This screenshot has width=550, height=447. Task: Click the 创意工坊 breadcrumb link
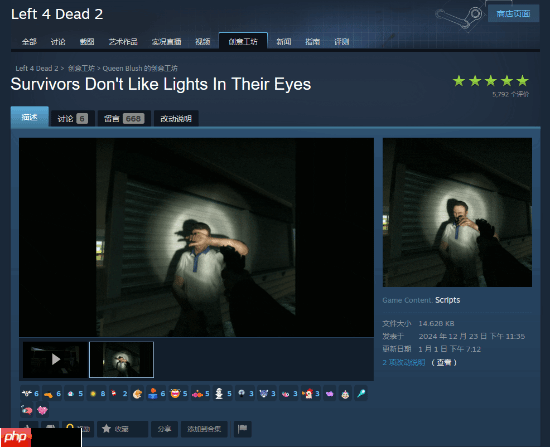coord(81,68)
